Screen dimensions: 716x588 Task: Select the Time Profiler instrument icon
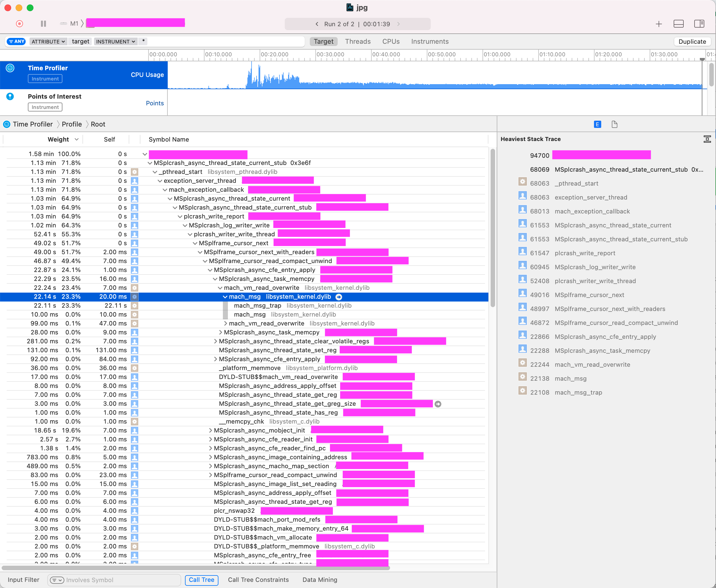click(x=10, y=68)
